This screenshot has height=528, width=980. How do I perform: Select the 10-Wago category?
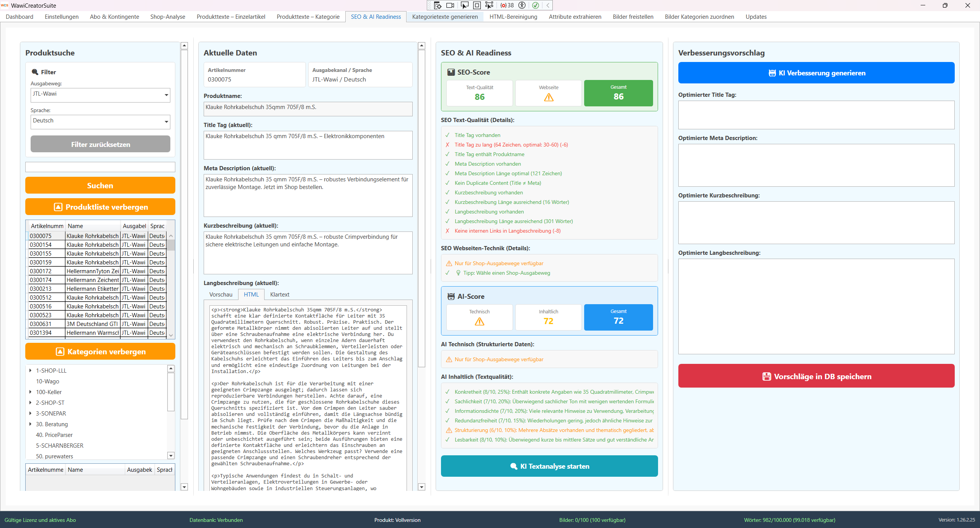click(x=47, y=381)
